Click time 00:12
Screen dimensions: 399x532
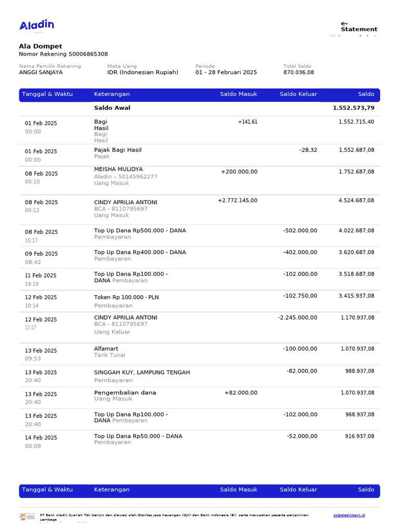point(32,210)
